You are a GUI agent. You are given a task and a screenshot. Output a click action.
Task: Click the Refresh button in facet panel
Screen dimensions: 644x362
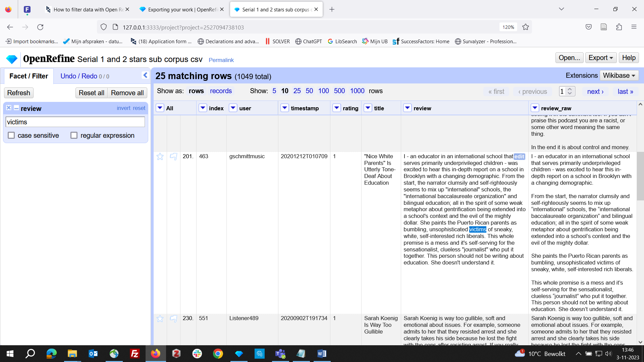point(19,93)
